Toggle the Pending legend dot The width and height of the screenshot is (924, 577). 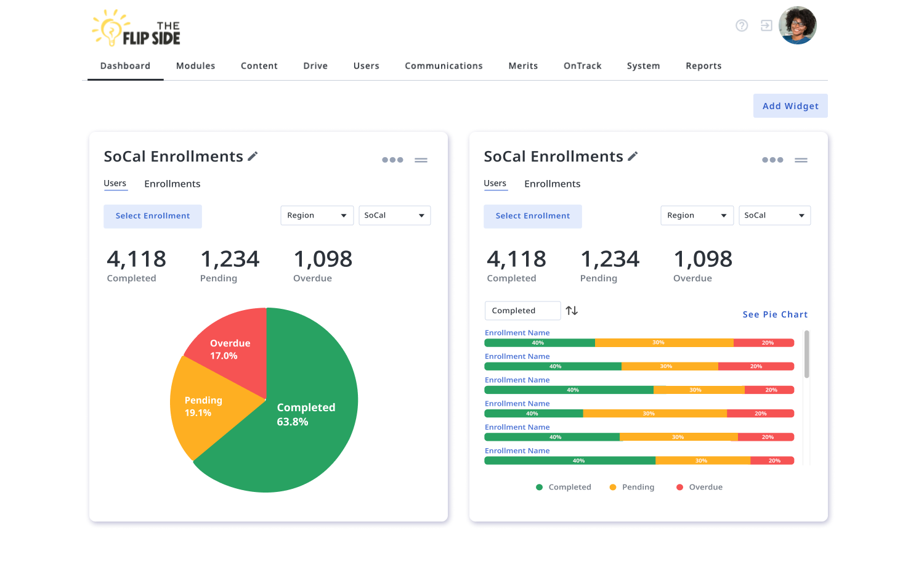pos(612,487)
